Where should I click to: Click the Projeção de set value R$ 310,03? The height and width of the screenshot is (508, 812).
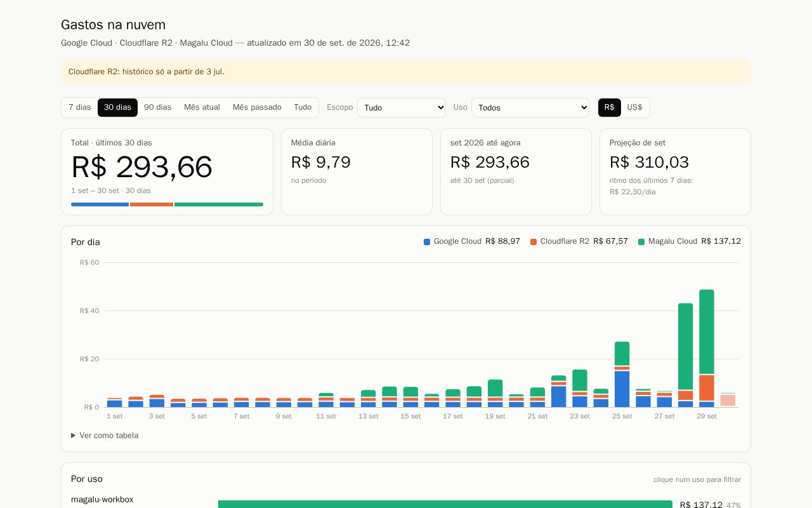coord(649,163)
